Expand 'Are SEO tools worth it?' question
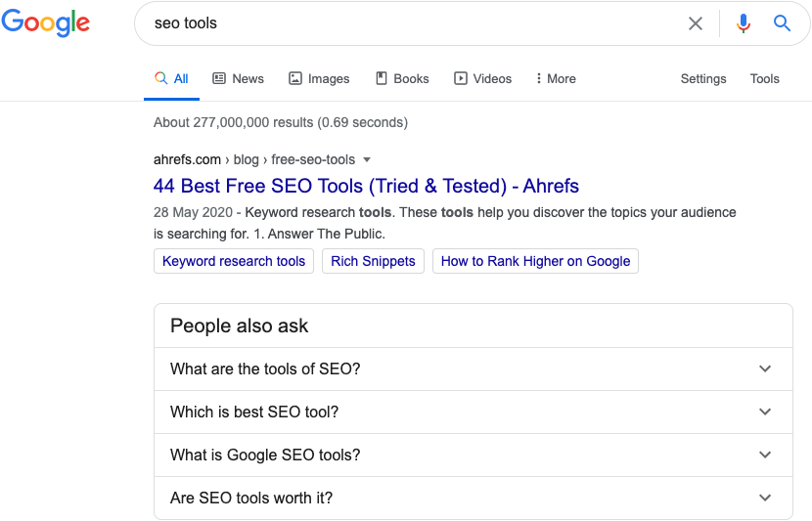 coord(474,498)
